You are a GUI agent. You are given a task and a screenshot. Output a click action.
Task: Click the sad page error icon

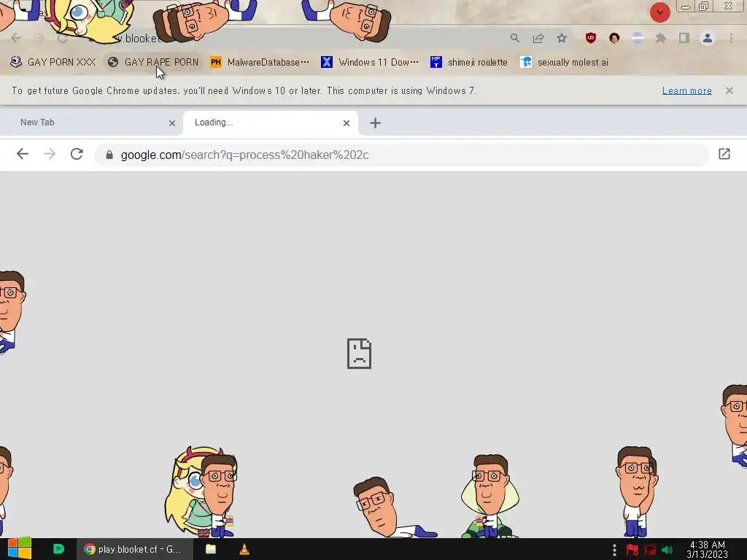[x=359, y=354]
